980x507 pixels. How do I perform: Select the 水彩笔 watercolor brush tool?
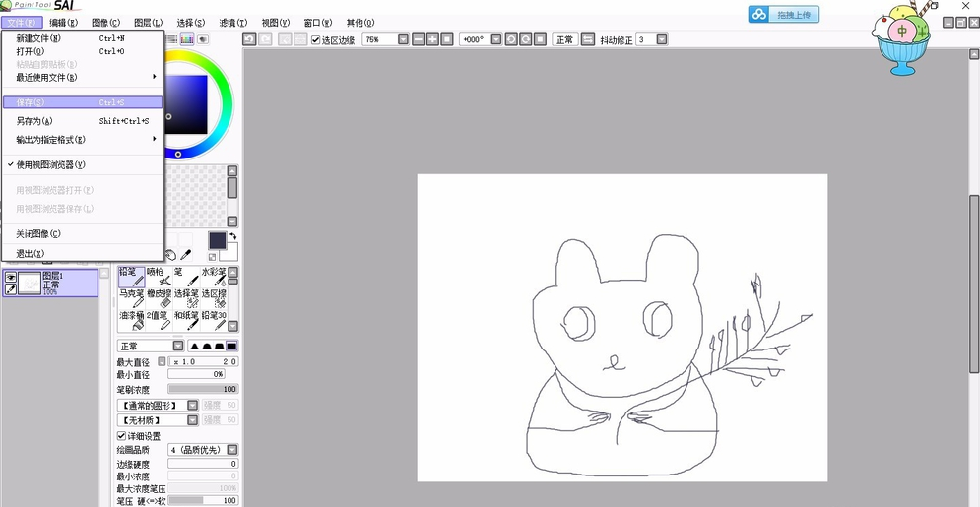point(214,277)
